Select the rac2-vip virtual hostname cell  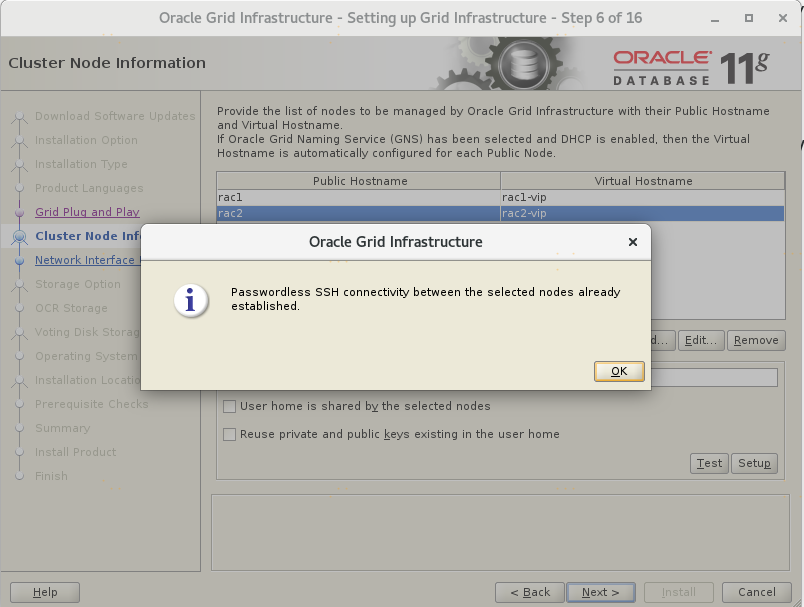(642, 213)
